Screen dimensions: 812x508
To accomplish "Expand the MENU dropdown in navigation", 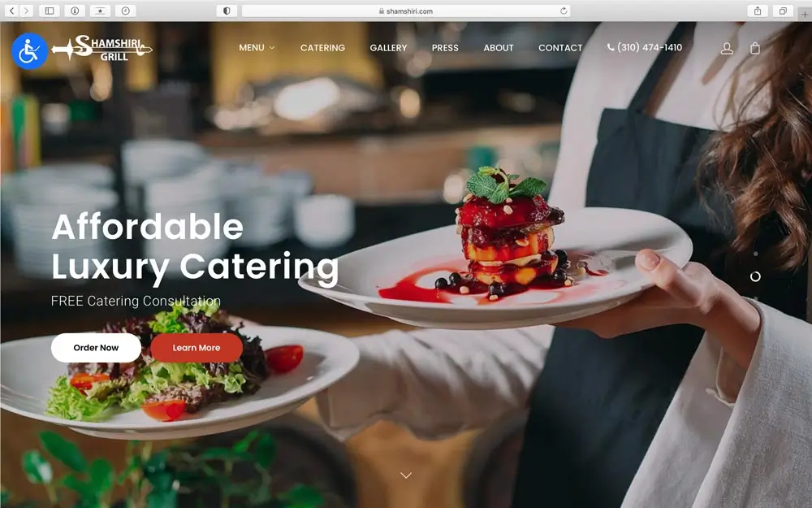I will click(x=257, y=48).
